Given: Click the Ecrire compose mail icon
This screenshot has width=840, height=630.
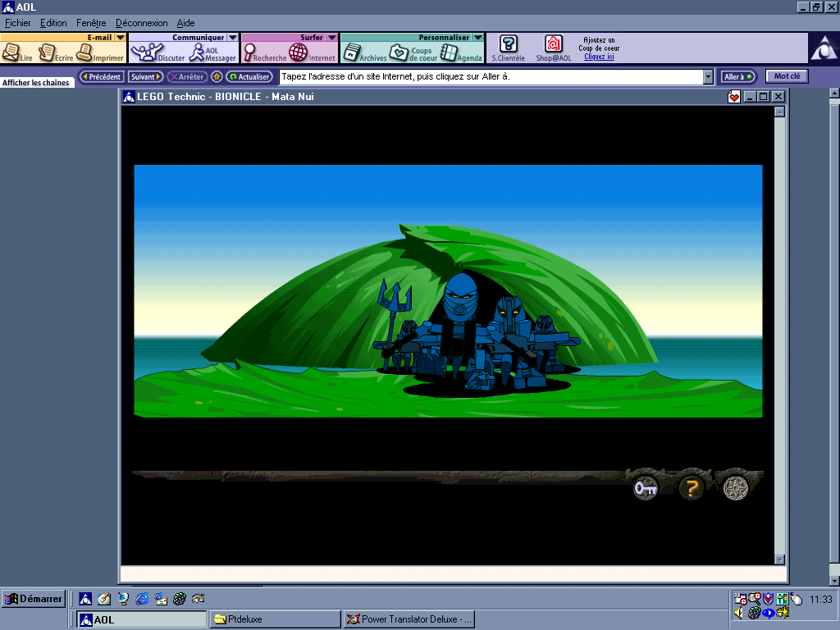Looking at the screenshot, I should [x=55, y=52].
